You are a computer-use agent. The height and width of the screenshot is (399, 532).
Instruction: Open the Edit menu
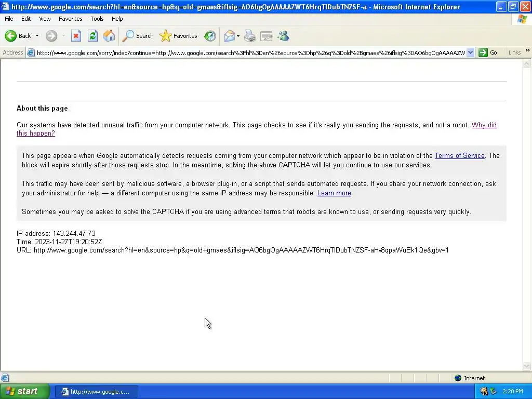(26, 19)
